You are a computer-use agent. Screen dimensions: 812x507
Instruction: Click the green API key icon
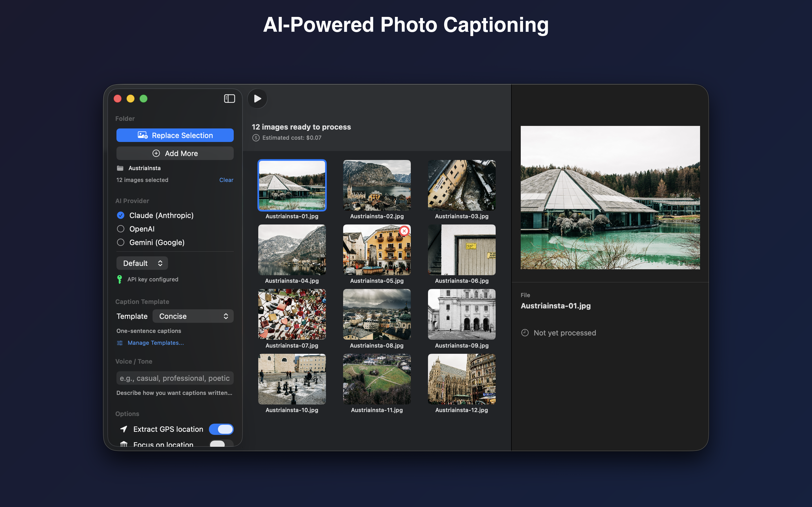click(x=120, y=279)
